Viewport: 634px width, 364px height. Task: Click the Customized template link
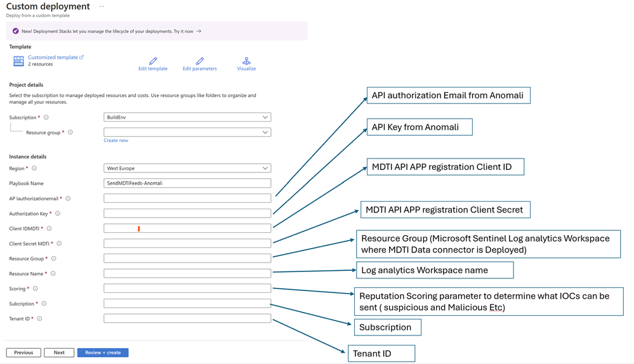coord(55,57)
